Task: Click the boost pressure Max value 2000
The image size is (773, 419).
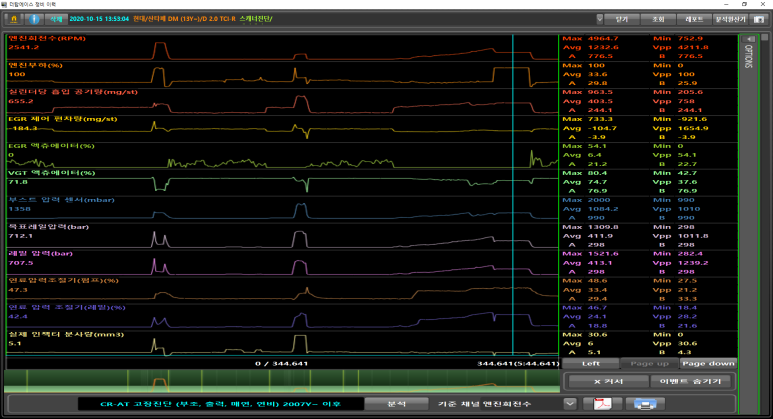Action: [x=599, y=200]
